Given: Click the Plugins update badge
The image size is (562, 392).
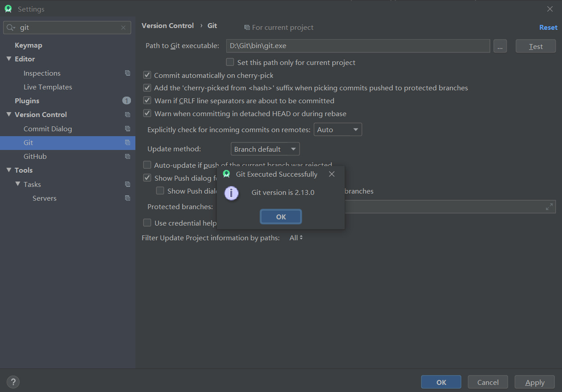Looking at the screenshot, I should 126,101.
